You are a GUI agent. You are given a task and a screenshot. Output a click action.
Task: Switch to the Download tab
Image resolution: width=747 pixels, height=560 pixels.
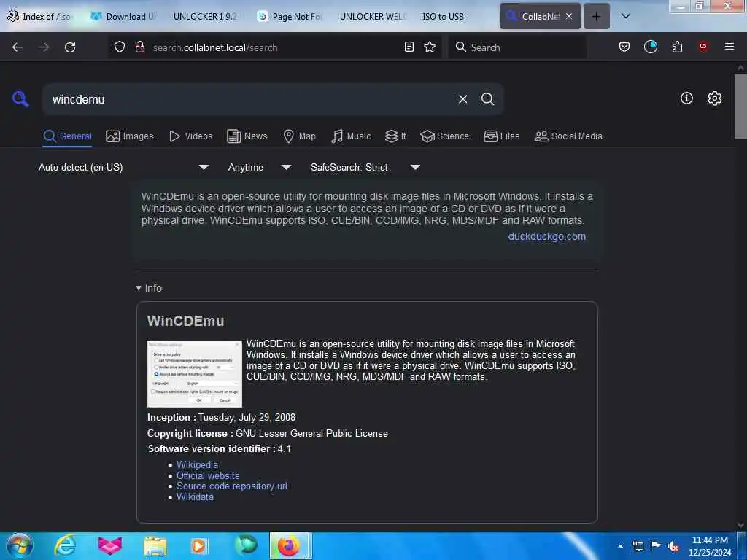123,16
